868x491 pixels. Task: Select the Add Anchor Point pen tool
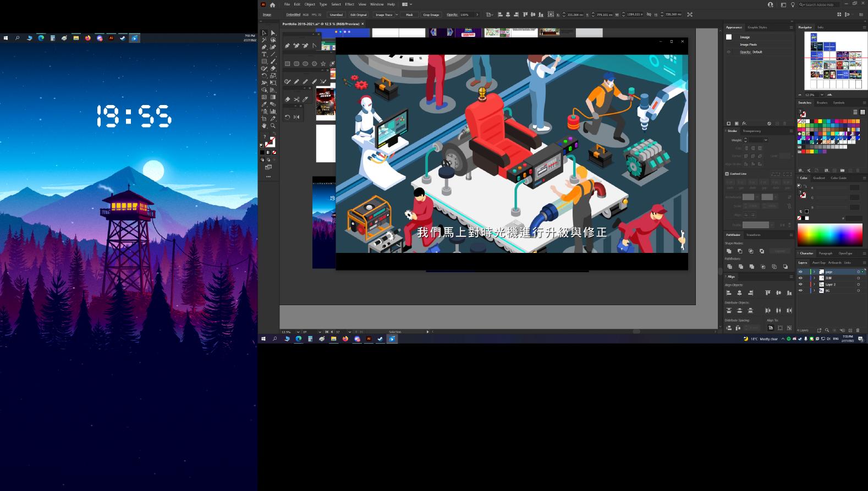(296, 46)
